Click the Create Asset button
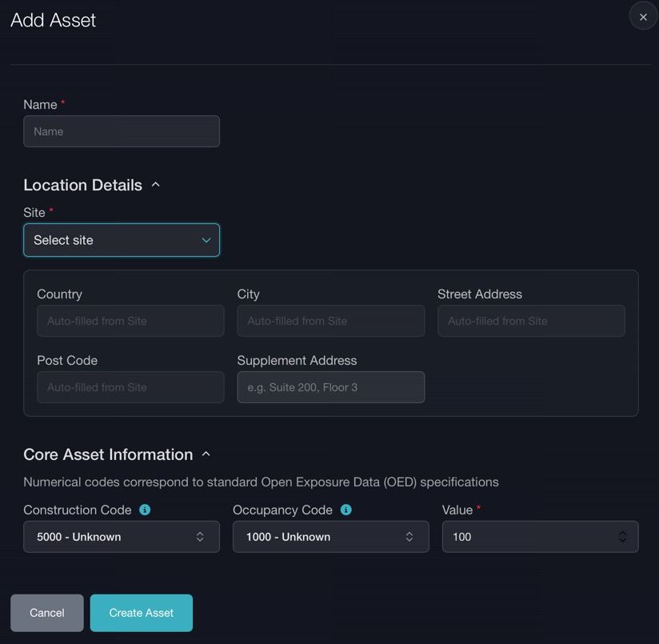 pos(142,613)
